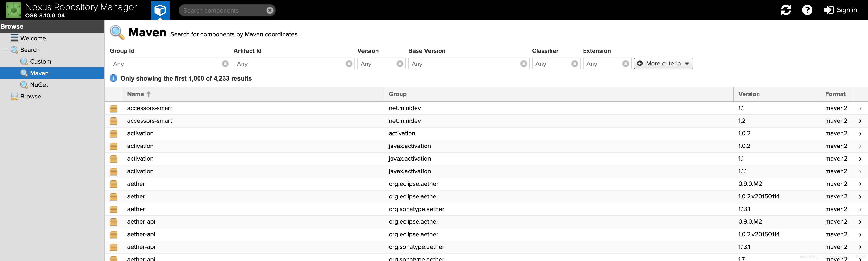Open the Help question mark menu
The width and height of the screenshot is (868, 261).
807,10
